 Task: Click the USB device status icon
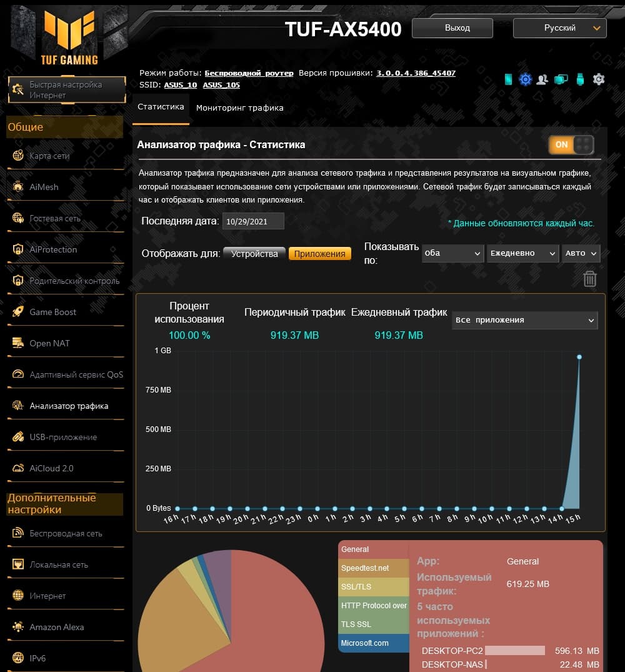click(580, 79)
